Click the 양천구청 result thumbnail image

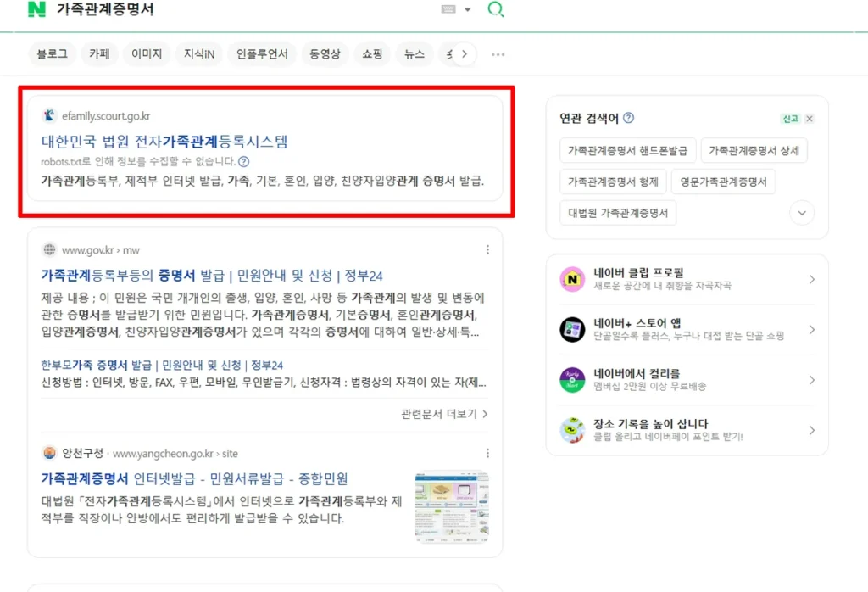(451, 506)
